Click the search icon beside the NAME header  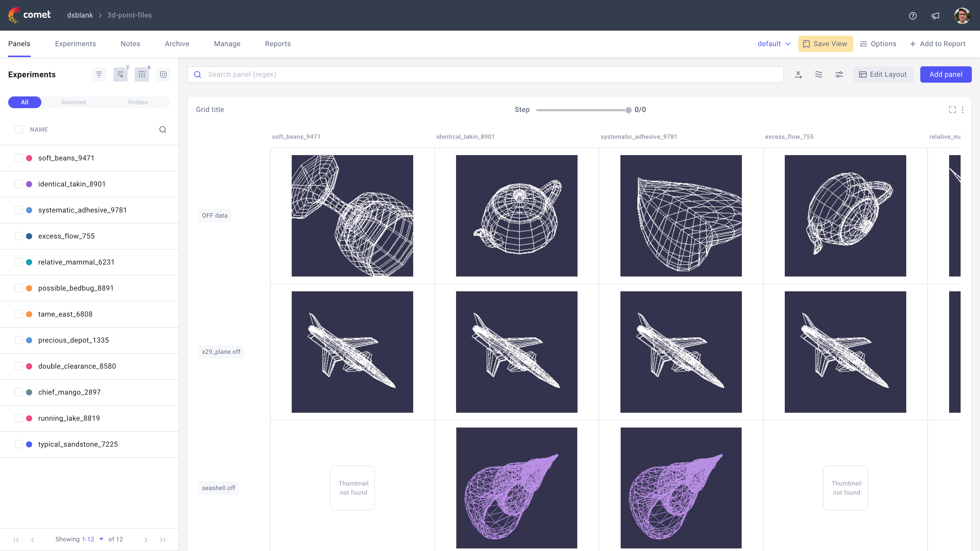pos(163,130)
